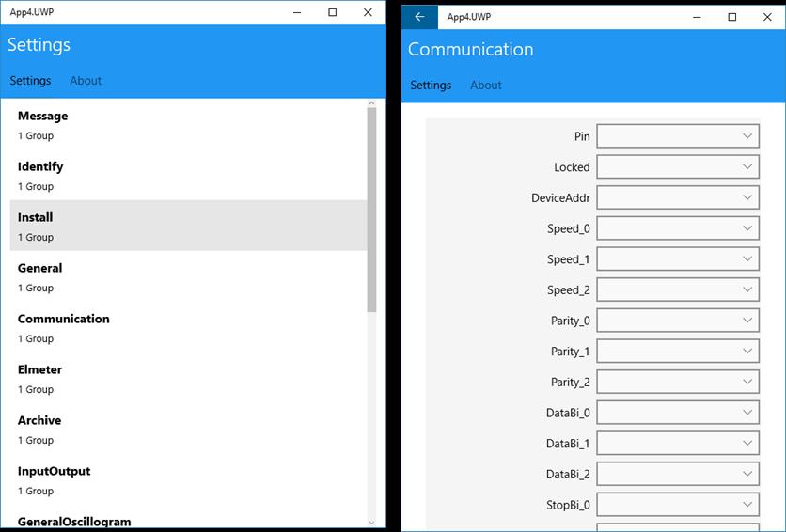The width and height of the screenshot is (786, 532).
Task: Open the Identify settings group
Action: [x=188, y=176]
